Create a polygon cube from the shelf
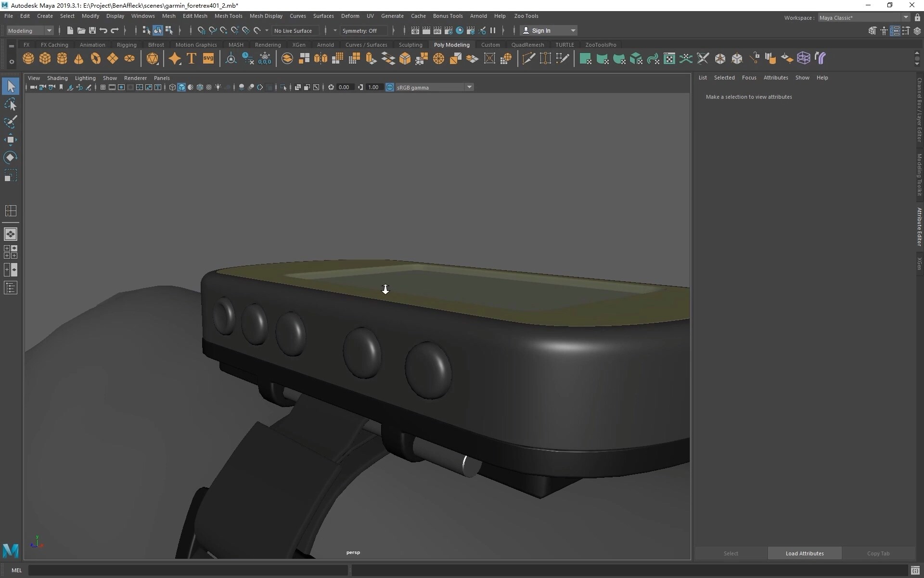 tap(45, 58)
